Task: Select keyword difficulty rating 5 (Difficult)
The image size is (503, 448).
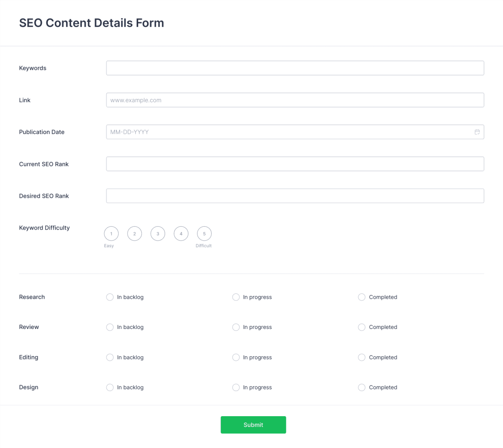Action: pos(204,233)
